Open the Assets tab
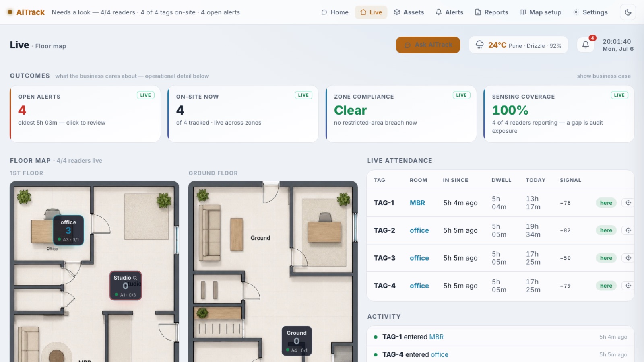This screenshot has width=644, height=362. click(409, 12)
